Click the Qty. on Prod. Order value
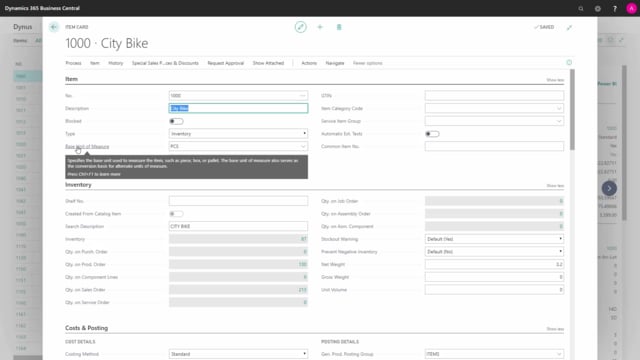 tap(302, 264)
